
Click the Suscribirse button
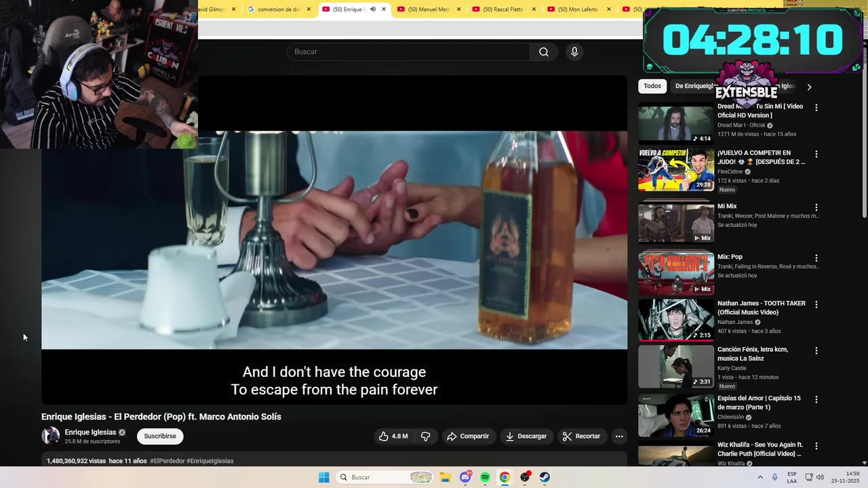tap(160, 436)
